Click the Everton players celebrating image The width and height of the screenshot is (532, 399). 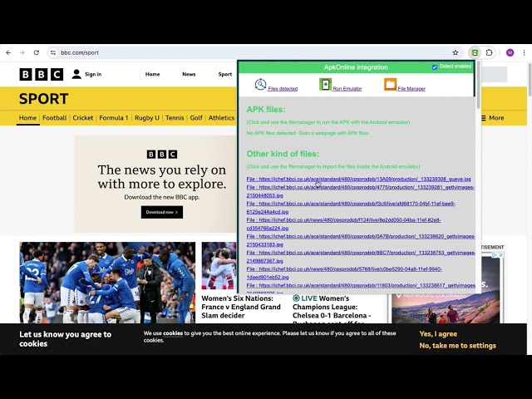[107, 283]
